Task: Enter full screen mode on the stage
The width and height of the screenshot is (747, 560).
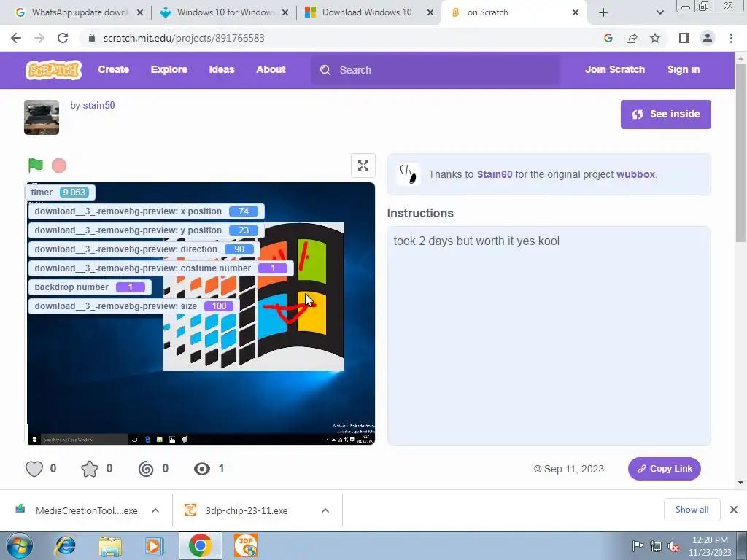Action: pyautogui.click(x=363, y=166)
